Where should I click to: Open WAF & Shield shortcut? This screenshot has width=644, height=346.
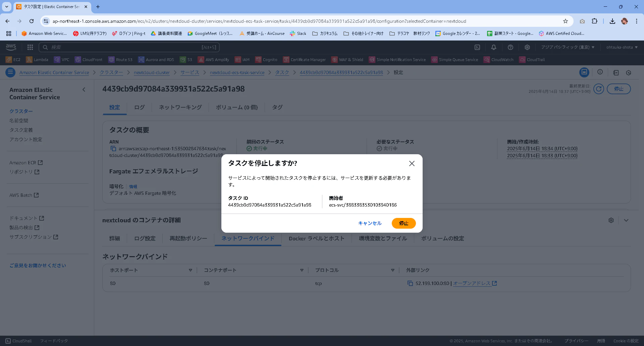[347, 60]
